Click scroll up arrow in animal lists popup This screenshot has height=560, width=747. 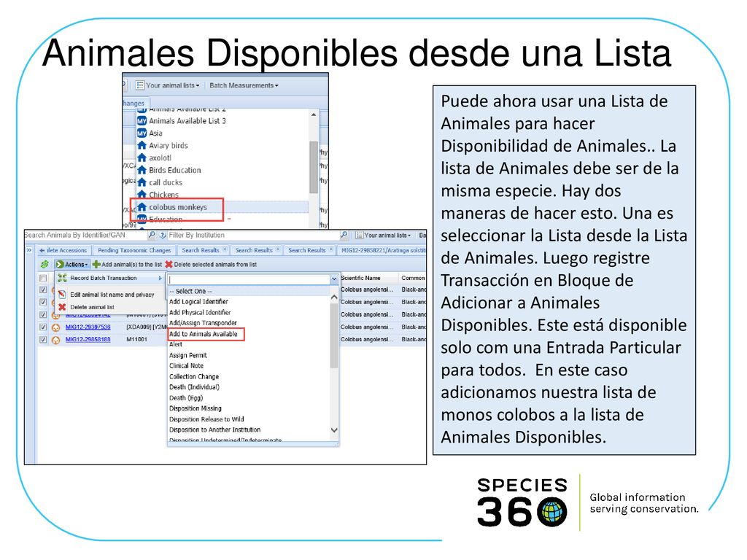pos(314,114)
